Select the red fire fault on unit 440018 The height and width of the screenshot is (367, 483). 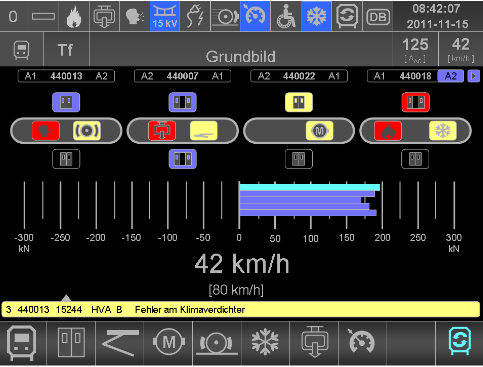(388, 131)
